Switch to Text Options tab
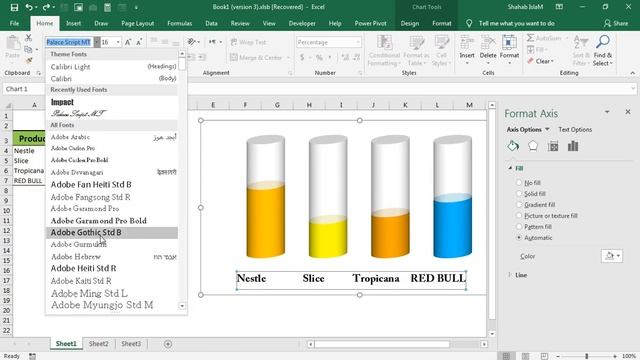This screenshot has width=640, height=360. [x=575, y=129]
